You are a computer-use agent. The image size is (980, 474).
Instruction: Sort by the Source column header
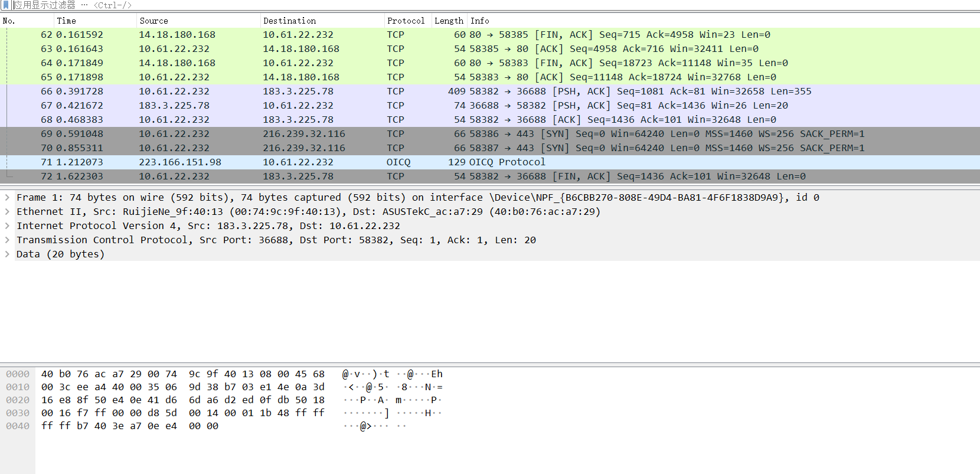coord(199,21)
